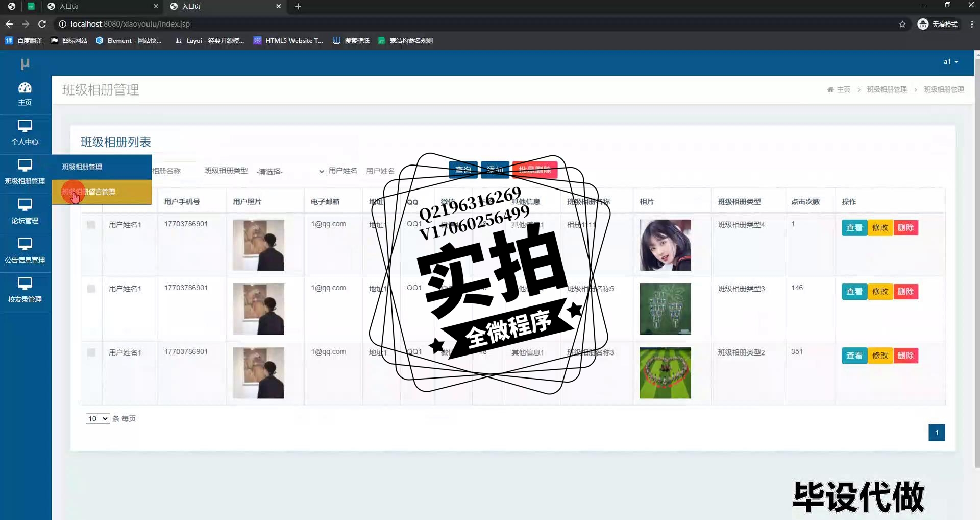
Task: Open 班级相册管理 monitor icon in sidebar
Action: tap(24, 165)
